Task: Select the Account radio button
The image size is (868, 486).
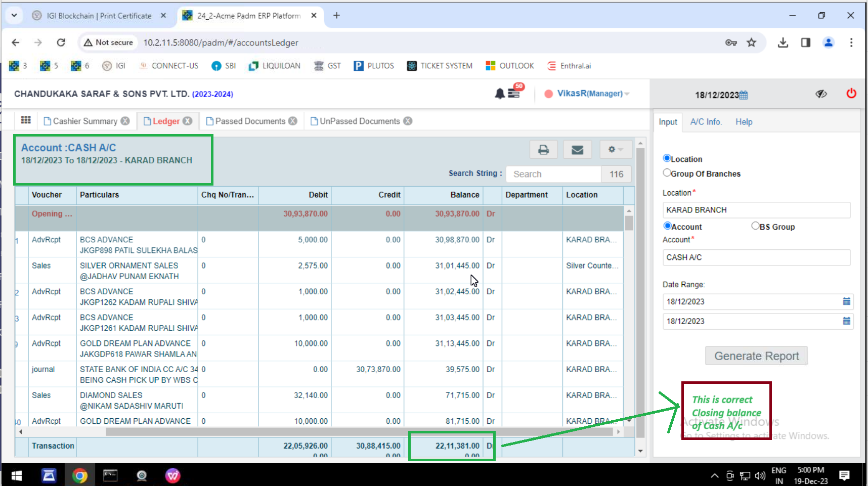Action: pos(667,226)
